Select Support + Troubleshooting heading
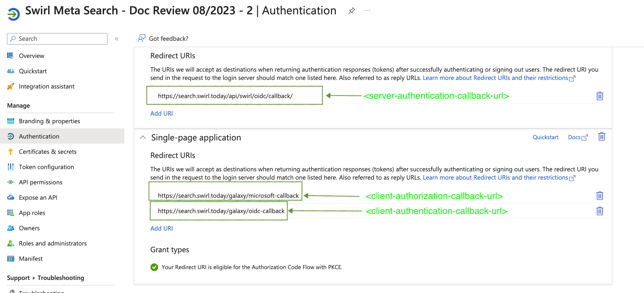 46,278
